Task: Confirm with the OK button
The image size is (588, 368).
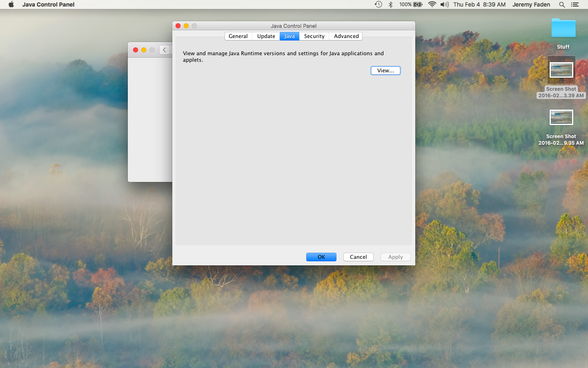Action: click(x=321, y=257)
